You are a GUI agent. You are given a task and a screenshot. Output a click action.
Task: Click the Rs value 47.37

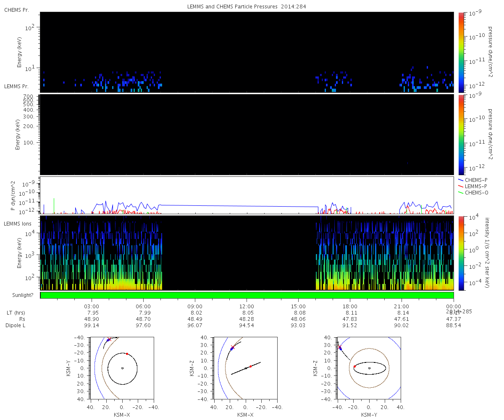pos(454,319)
